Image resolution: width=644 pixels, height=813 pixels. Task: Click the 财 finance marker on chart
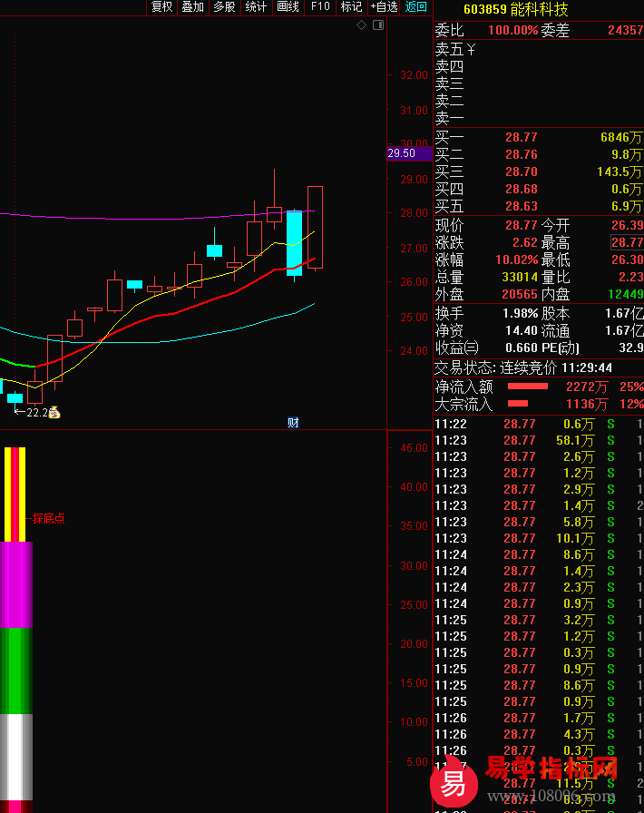pos(293,422)
